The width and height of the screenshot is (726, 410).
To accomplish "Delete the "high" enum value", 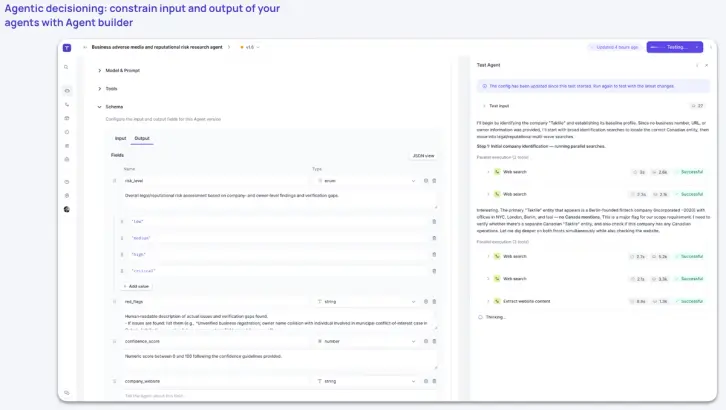I will tap(434, 255).
